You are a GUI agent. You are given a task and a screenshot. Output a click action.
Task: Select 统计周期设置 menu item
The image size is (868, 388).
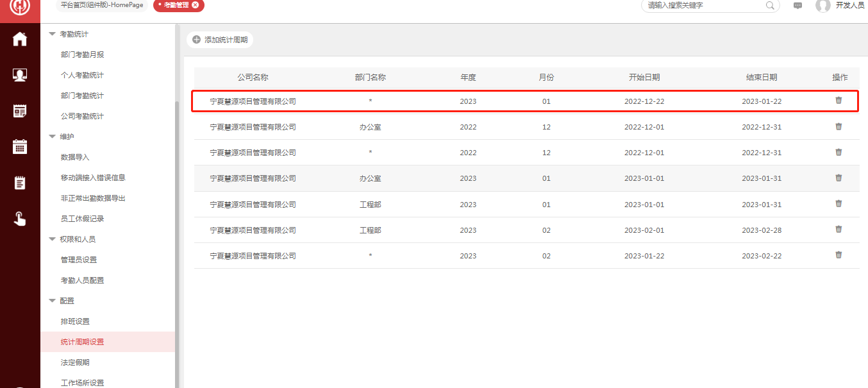click(x=108, y=342)
